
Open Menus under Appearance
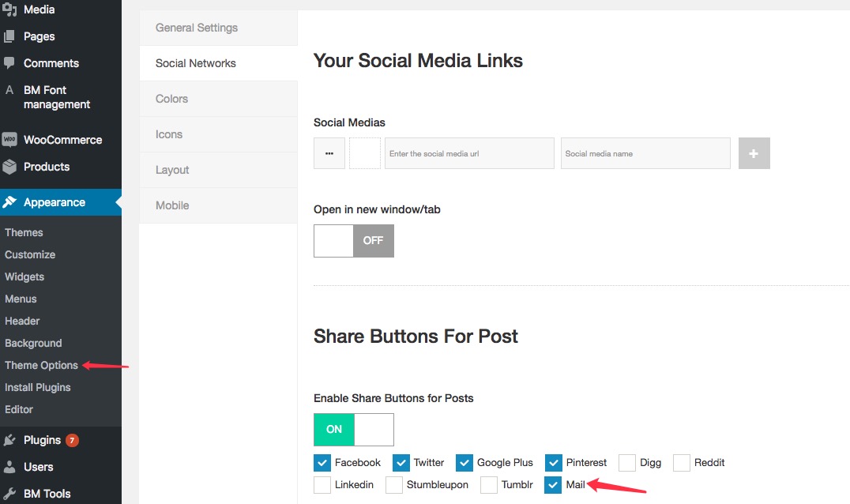[x=21, y=299]
